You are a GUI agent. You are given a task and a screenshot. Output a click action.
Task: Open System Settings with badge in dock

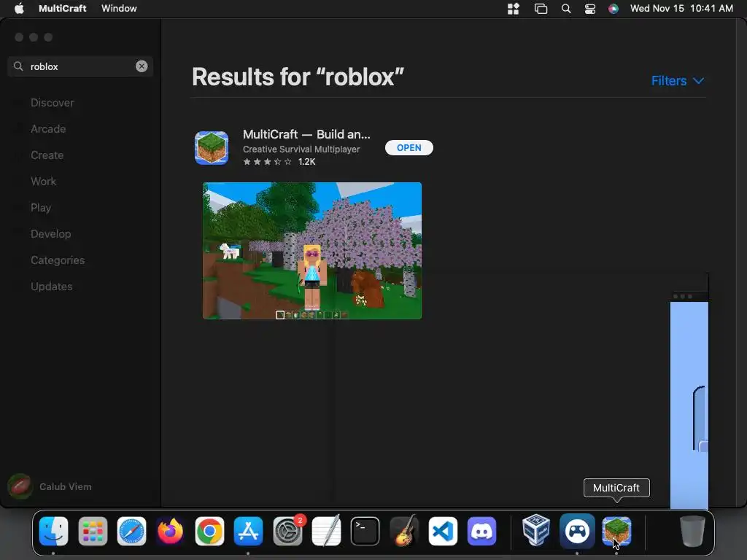(x=287, y=531)
